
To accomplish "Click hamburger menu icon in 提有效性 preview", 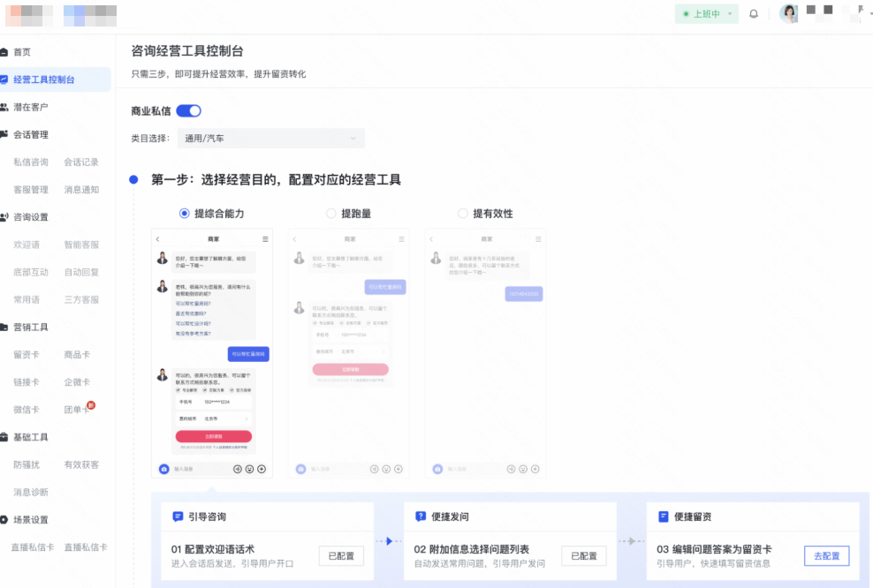I will (x=538, y=239).
